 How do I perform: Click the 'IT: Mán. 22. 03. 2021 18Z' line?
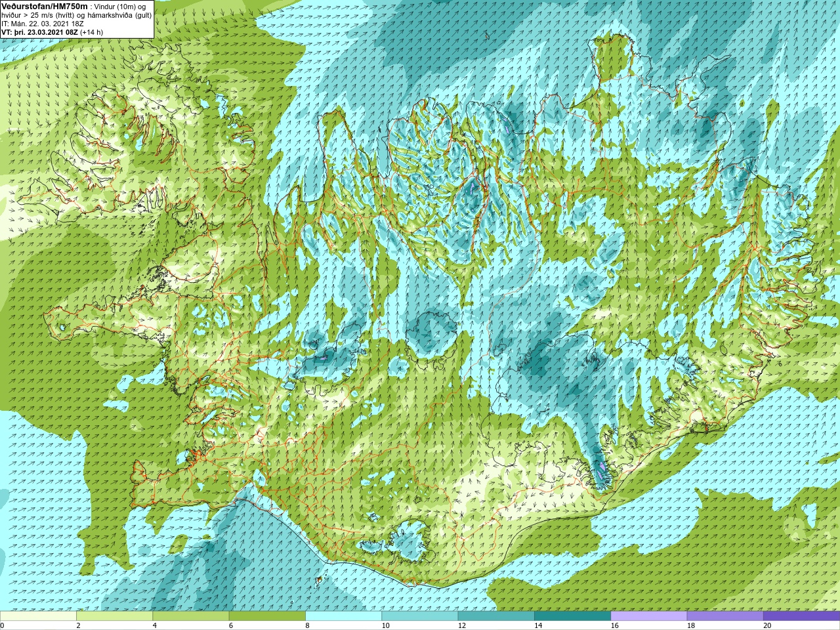(43, 24)
